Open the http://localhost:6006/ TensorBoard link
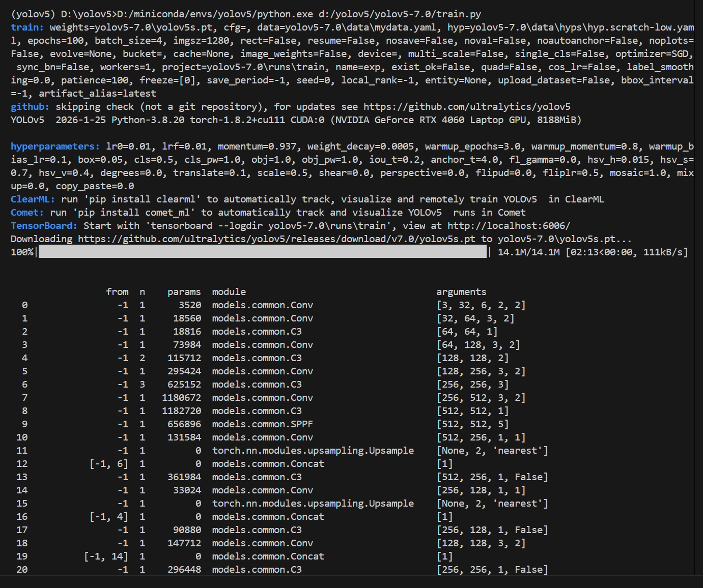 pos(509,226)
